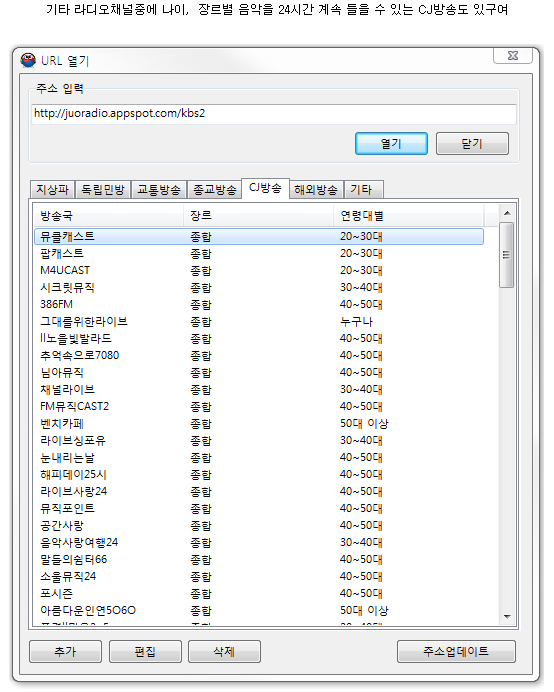Click the 추가 button
Image resolution: width=554 pixels, height=692 pixels.
65,651
